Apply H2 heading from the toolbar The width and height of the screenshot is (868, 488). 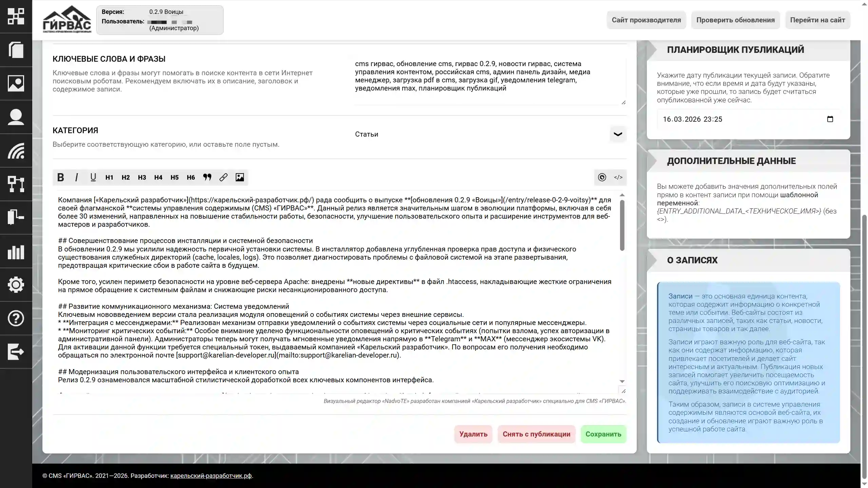click(x=125, y=177)
